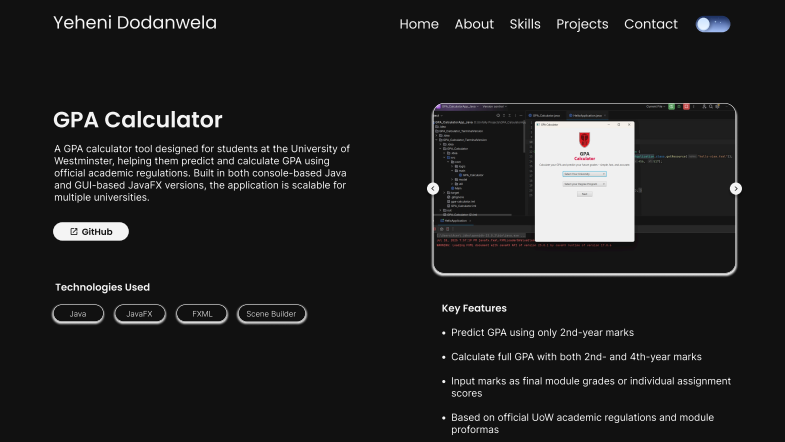
Task: Click the GPA Calculator project heading
Action: click(x=138, y=120)
